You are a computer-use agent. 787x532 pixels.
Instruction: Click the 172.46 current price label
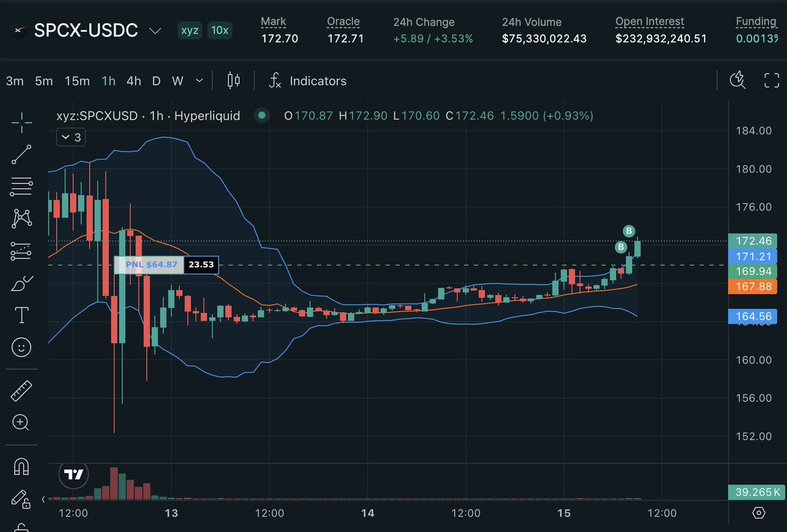[x=752, y=241]
